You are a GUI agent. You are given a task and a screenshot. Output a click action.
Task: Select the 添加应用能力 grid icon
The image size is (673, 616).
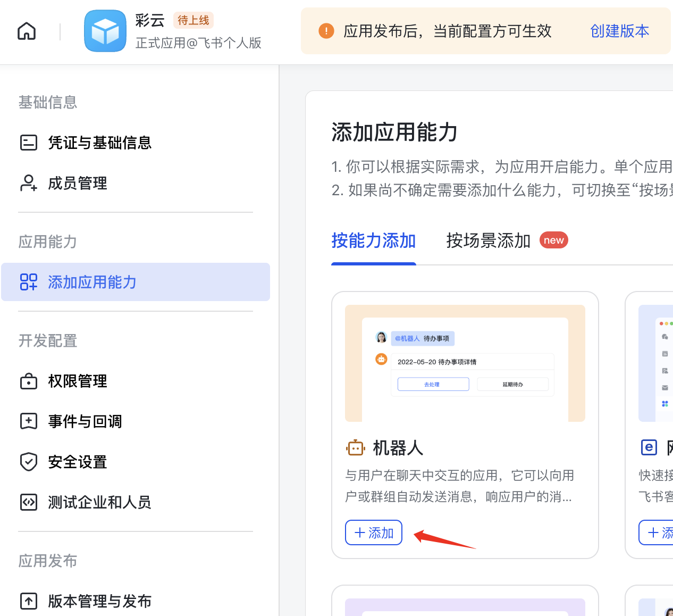[x=29, y=282]
